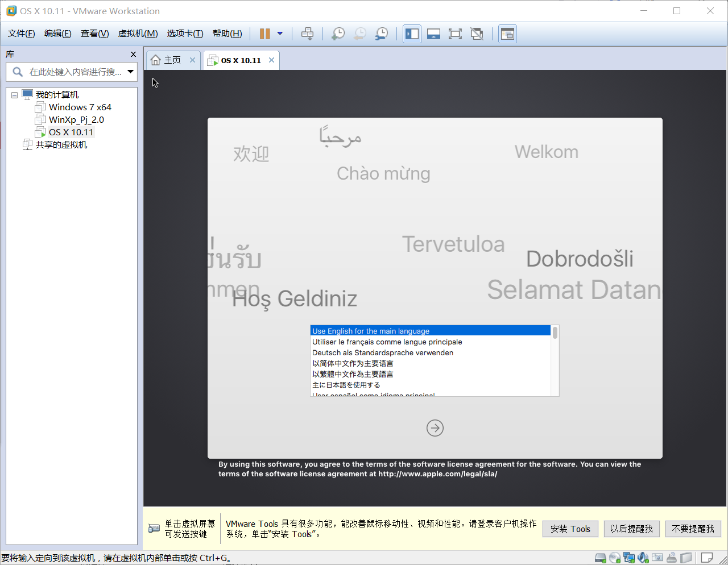Click the camera device status icon
Screen dimensions: 728x565
pyautogui.click(x=657, y=558)
